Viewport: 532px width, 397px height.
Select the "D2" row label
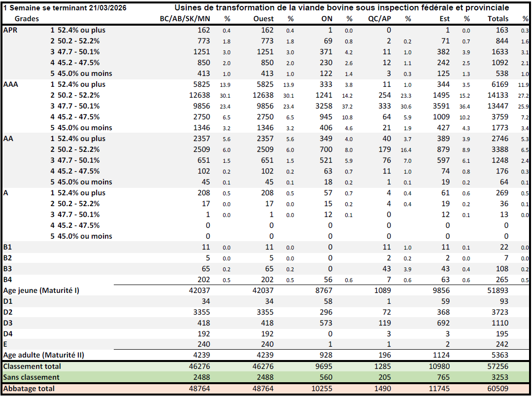pos(8,312)
